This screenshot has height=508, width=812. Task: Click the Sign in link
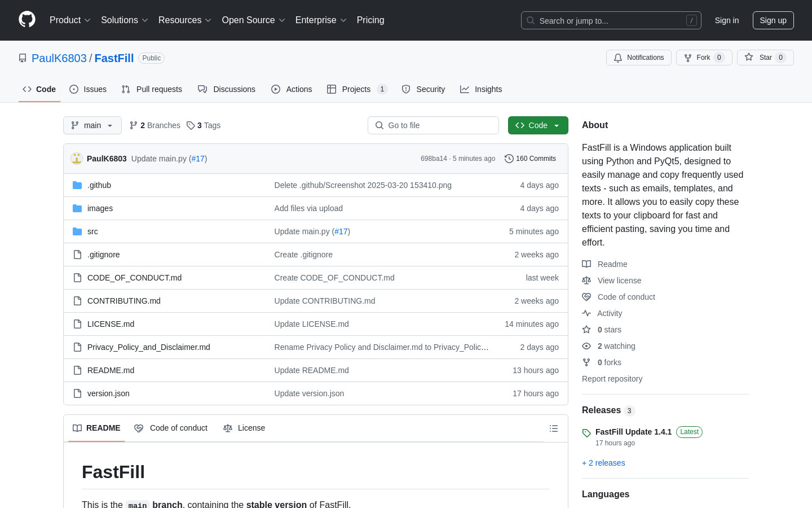(x=727, y=20)
